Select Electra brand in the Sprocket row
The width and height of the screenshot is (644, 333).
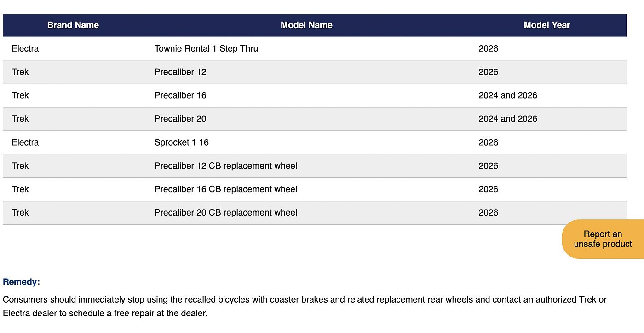coord(25,142)
